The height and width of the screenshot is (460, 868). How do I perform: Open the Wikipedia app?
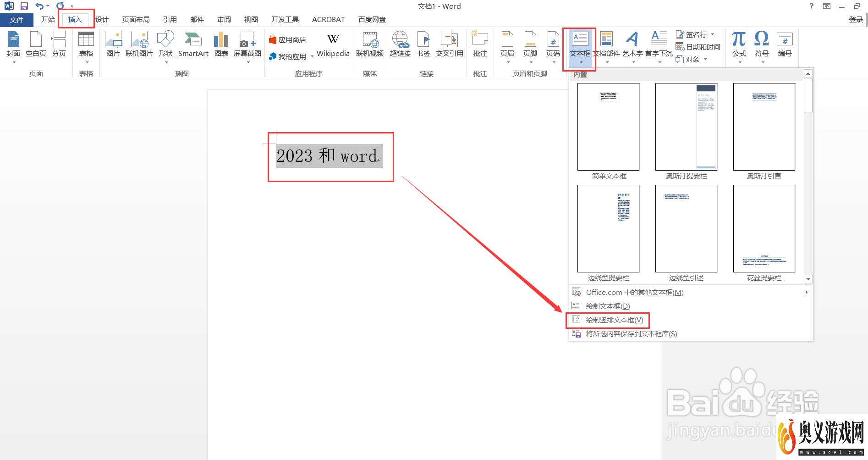point(333,45)
